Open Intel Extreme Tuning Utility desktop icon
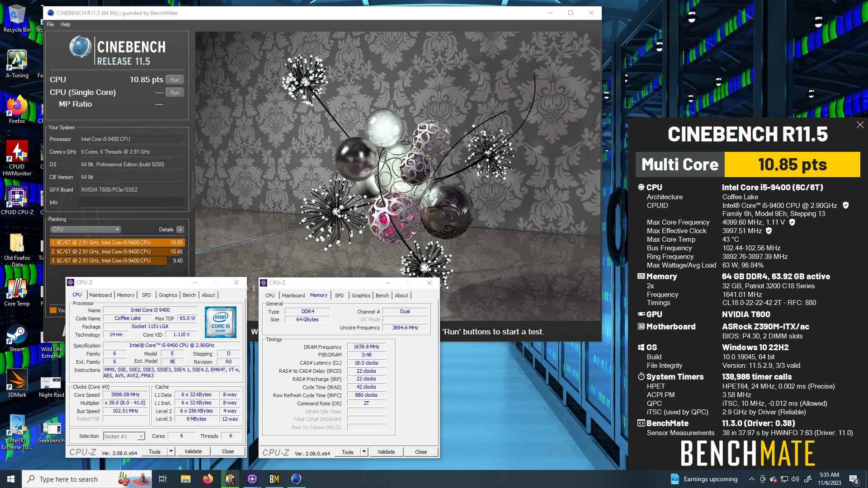Viewport: 868px width, 488px height. (17, 432)
